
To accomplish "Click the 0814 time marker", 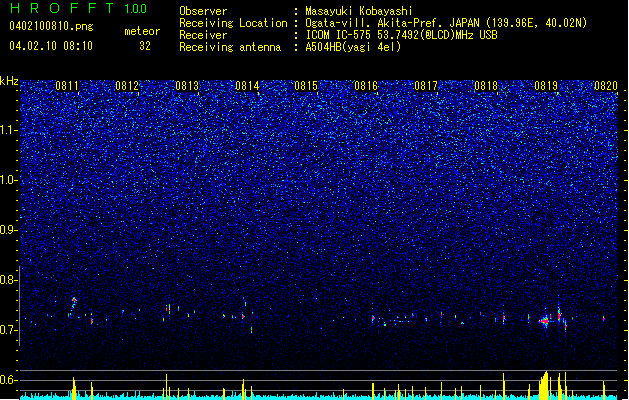I will pos(247,86).
